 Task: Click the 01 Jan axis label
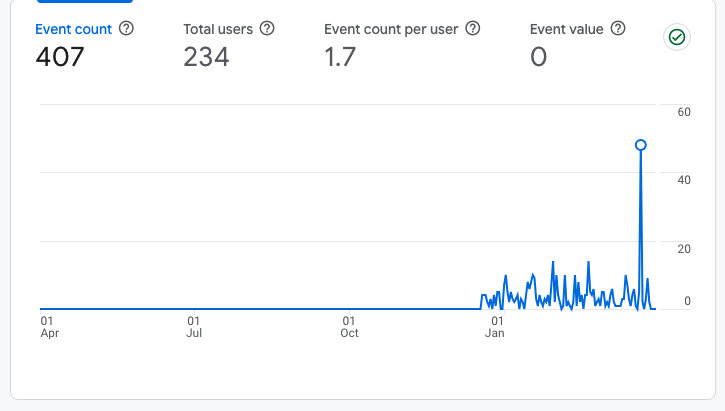[495, 327]
